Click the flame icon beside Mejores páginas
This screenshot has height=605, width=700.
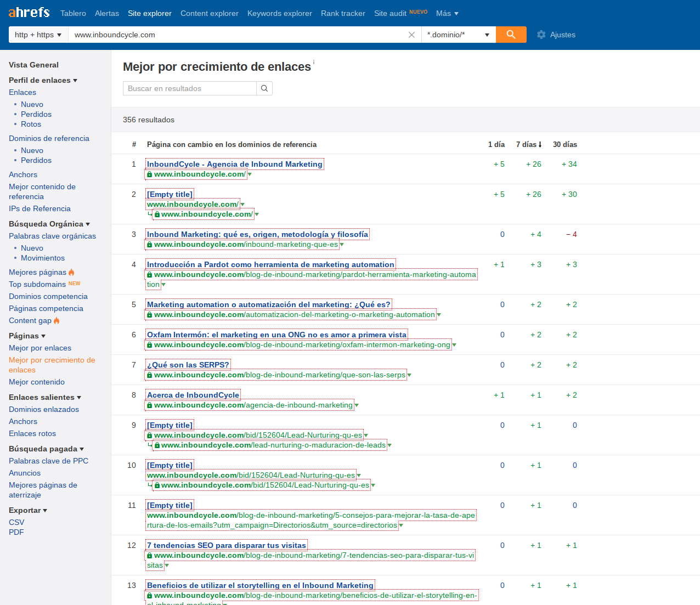click(71, 273)
